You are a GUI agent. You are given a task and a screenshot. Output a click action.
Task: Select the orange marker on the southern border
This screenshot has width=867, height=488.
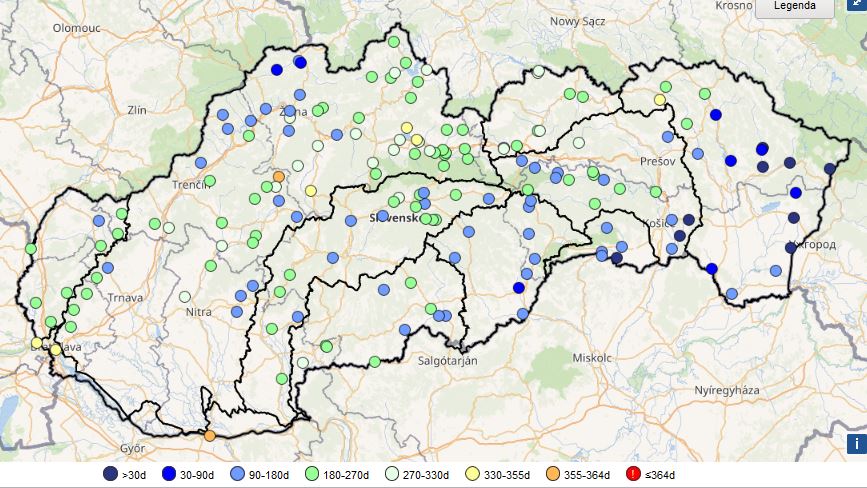pos(209,435)
